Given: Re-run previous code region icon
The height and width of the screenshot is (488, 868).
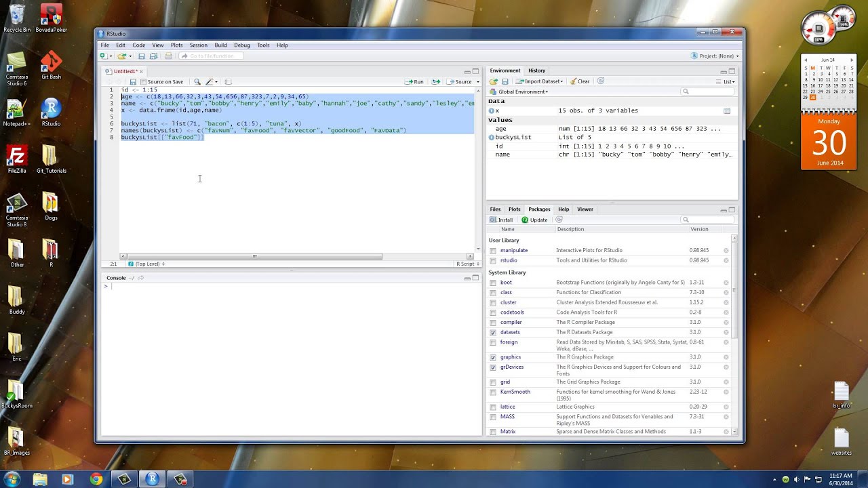Looking at the screenshot, I should tap(436, 81).
